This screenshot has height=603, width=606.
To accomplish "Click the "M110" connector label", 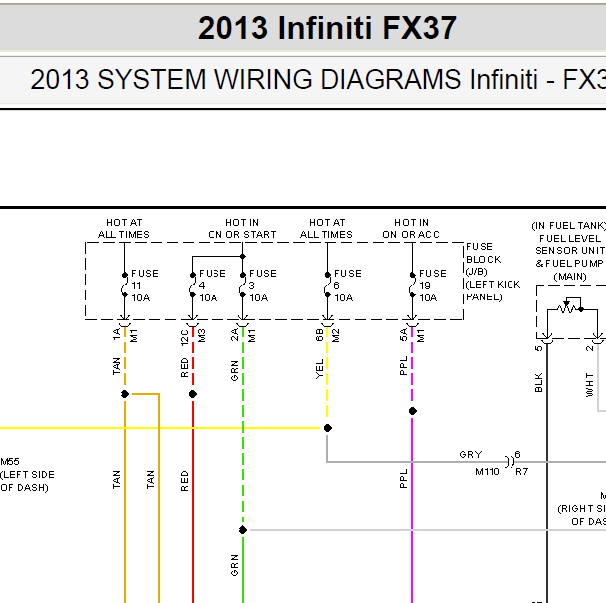I will tap(487, 472).
